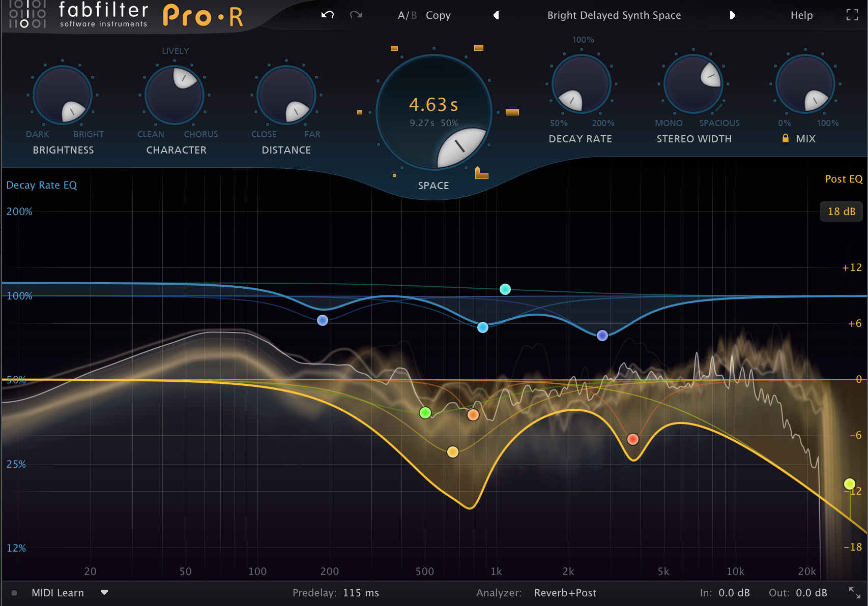This screenshot has width=868, height=606.
Task: Open the Help menu
Action: point(801,15)
